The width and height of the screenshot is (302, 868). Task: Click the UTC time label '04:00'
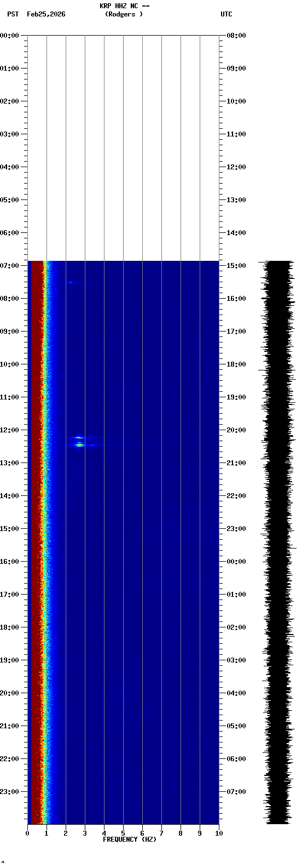[236, 693]
